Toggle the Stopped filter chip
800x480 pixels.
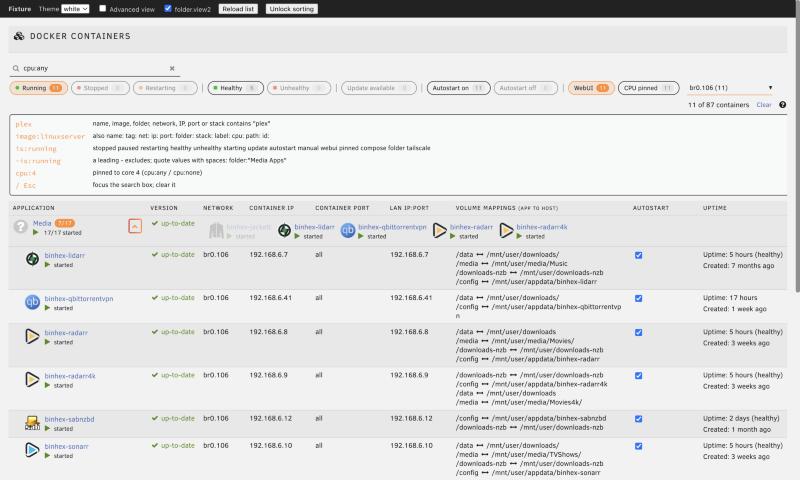coord(100,88)
